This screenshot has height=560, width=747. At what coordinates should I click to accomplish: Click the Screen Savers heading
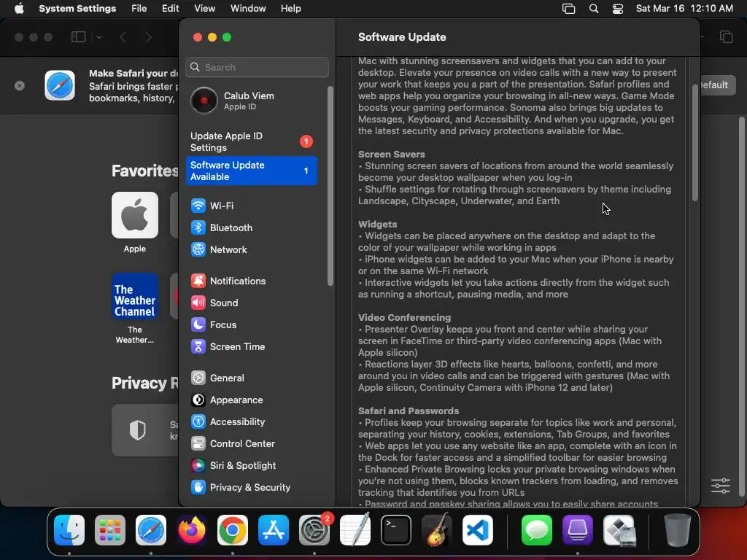tap(392, 155)
